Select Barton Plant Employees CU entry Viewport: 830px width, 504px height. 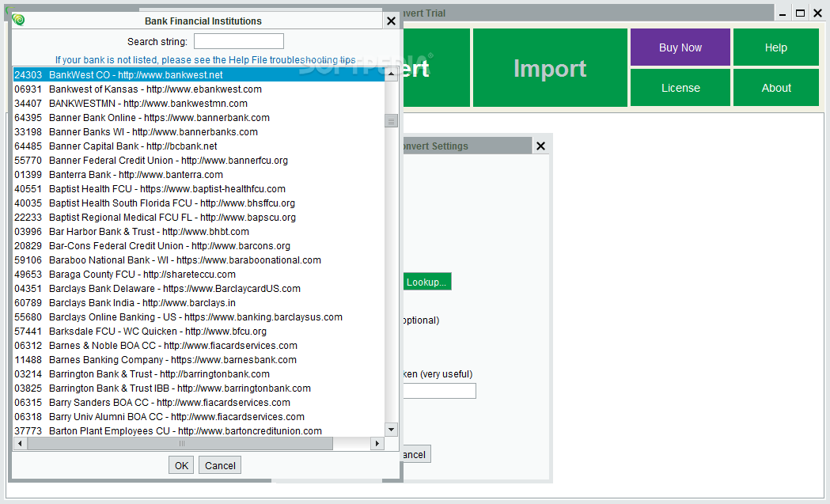(199, 431)
